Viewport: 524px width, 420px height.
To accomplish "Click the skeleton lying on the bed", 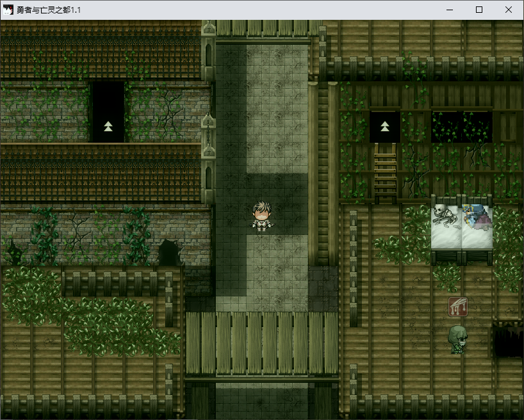I will pos(445,216).
